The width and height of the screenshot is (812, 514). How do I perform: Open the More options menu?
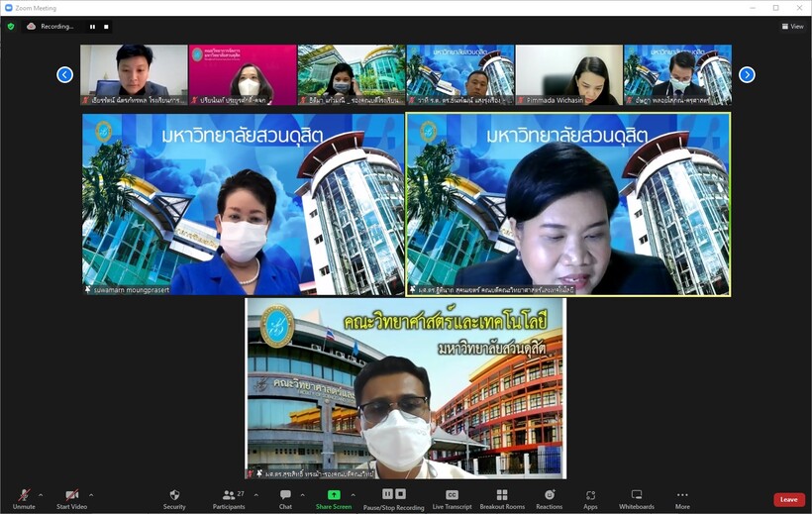click(x=682, y=499)
